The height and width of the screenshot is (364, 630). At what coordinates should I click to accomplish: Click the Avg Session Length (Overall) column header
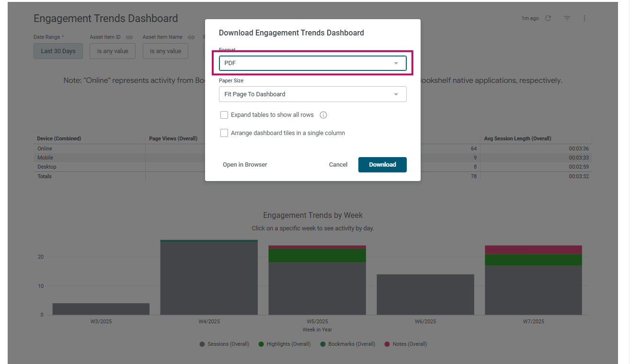pos(517,138)
